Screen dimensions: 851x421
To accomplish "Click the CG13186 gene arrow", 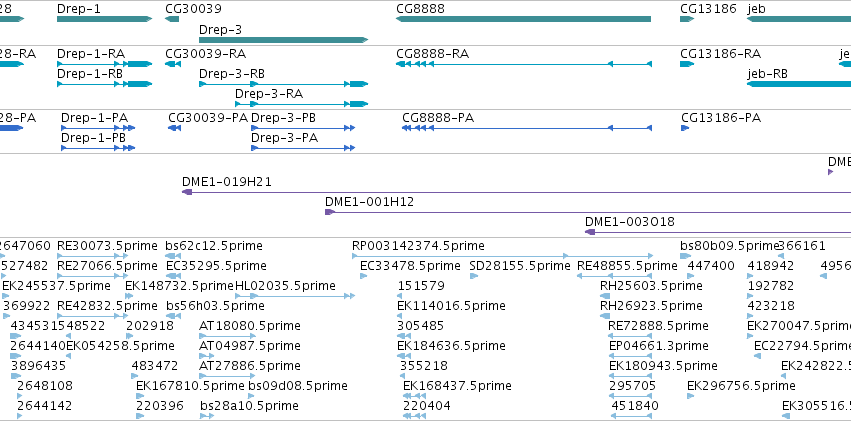I will point(687,19).
